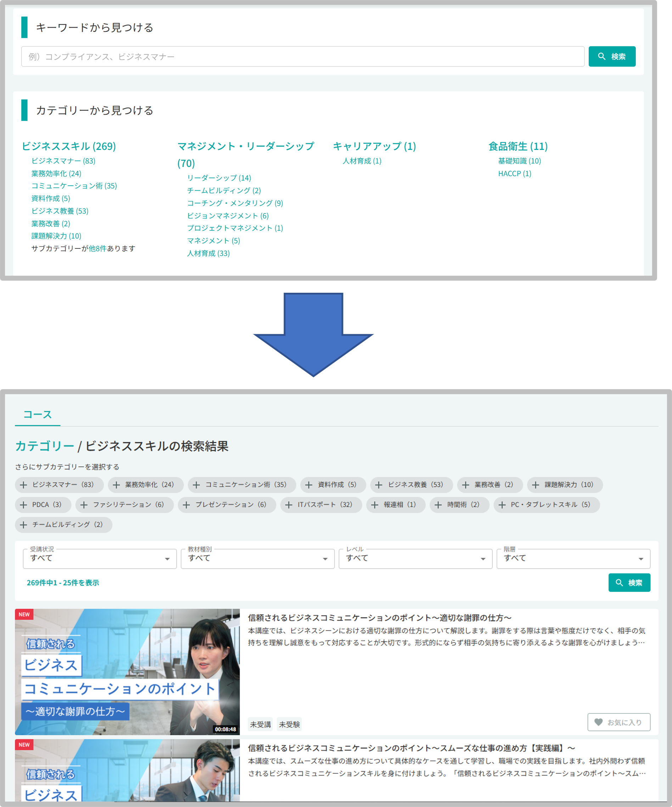Click 未受験 status tag
The height and width of the screenshot is (807, 672).
click(x=289, y=724)
